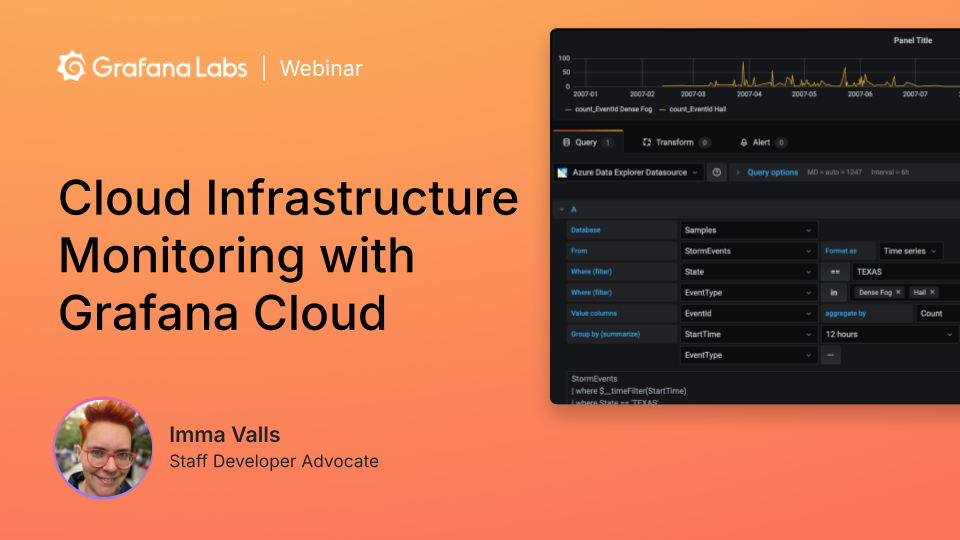Viewport: 960px width, 540px height.
Task: Collapse query row A
Action: pos(560,209)
